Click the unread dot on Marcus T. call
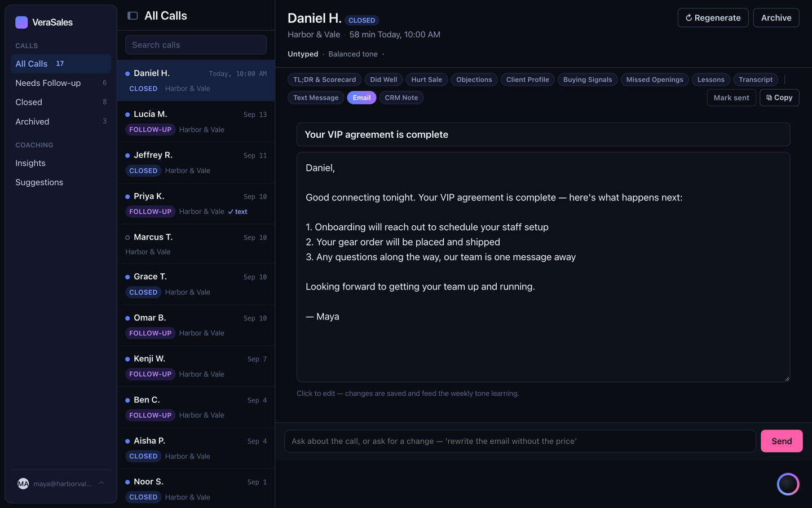The width and height of the screenshot is (812, 508). click(127, 238)
